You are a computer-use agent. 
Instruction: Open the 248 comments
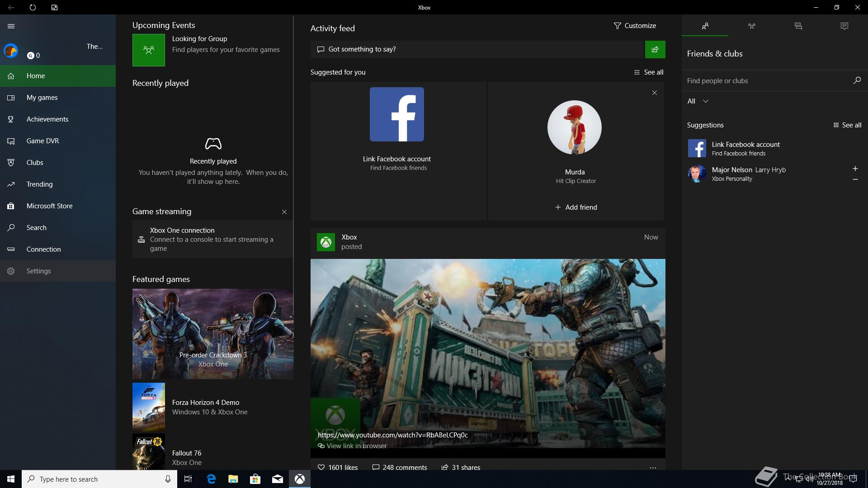[x=400, y=467]
